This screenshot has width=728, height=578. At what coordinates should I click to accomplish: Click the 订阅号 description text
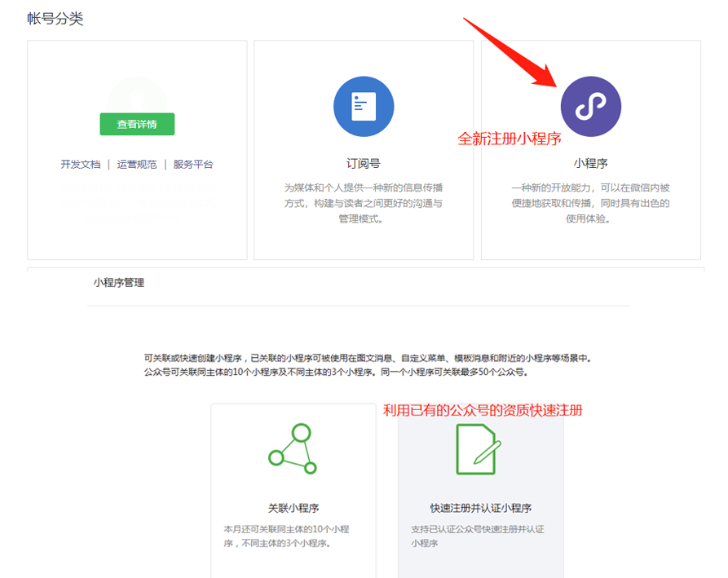tap(364, 203)
